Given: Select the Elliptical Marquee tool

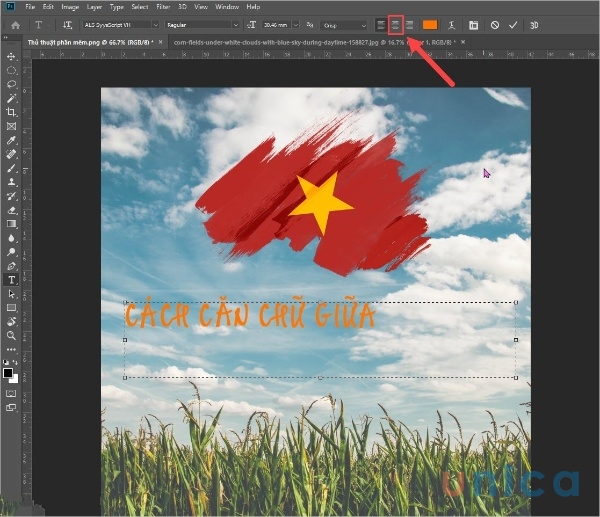Looking at the screenshot, I should (11, 71).
